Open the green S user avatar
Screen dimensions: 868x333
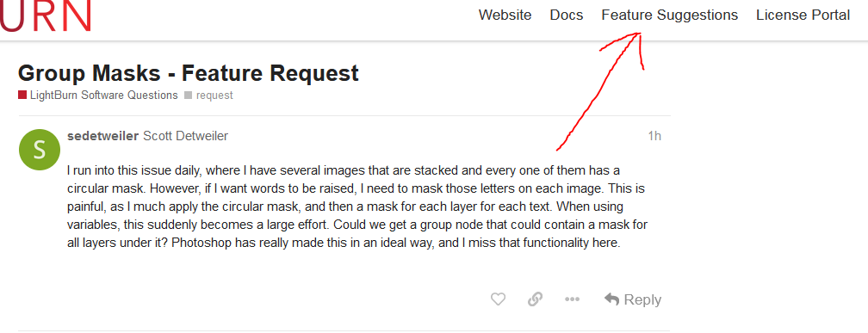[x=40, y=150]
